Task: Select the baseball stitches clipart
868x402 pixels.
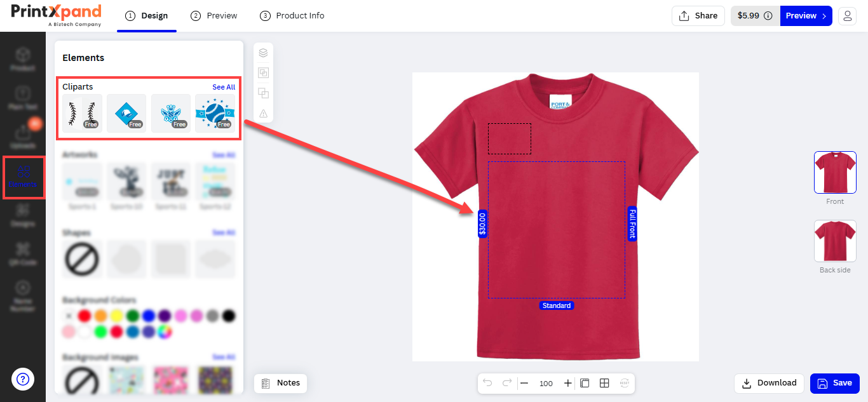Action: [82, 114]
